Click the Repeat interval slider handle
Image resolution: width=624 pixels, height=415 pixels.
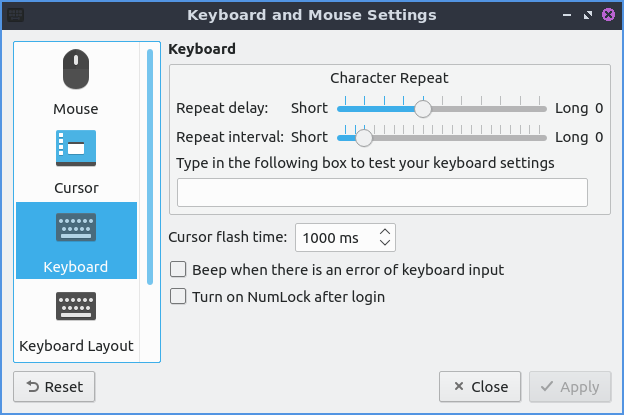[x=363, y=137]
